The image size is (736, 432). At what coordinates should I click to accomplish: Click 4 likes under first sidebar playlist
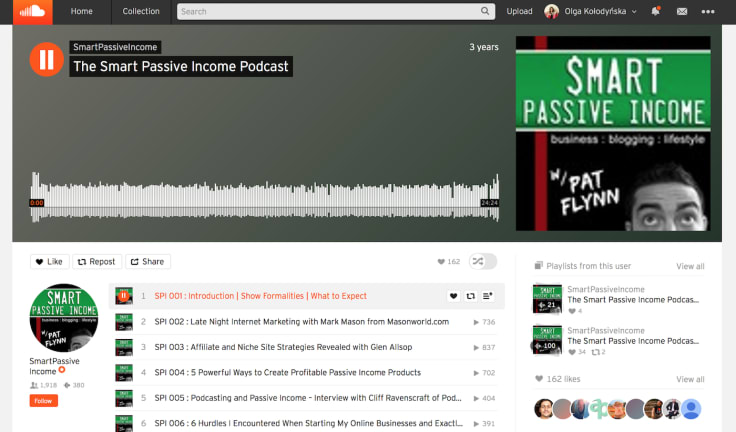[575, 311]
